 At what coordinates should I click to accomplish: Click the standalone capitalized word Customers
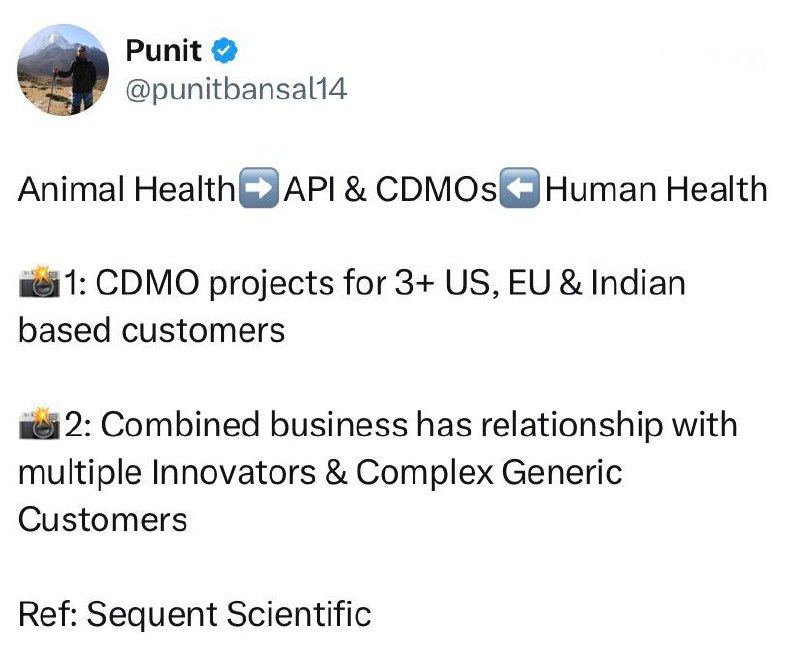point(102,519)
